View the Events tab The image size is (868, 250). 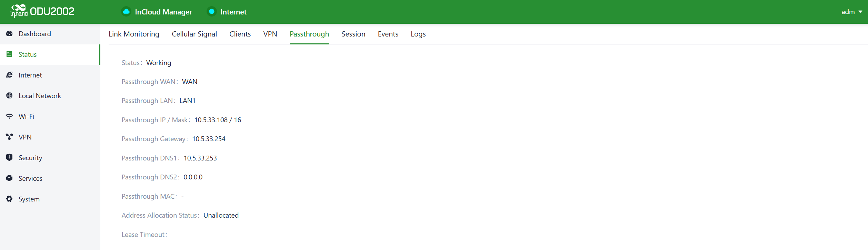pyautogui.click(x=388, y=34)
